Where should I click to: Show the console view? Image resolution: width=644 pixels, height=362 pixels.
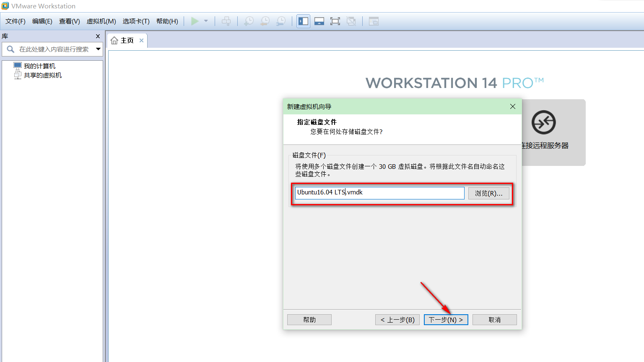pos(373,21)
